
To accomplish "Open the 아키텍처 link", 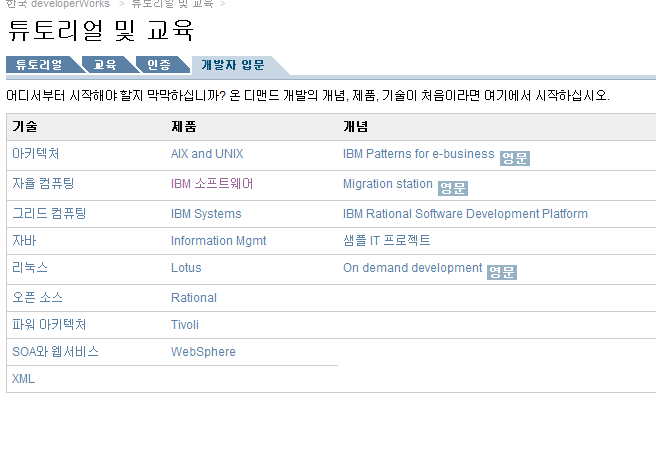I will [x=36, y=153].
